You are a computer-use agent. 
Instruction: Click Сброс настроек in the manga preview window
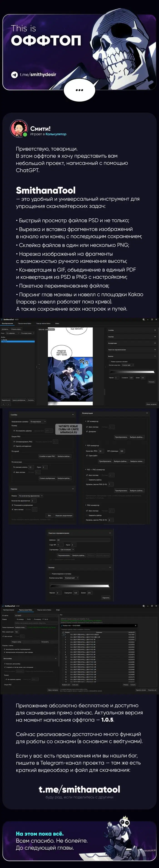(x=151, y=404)
